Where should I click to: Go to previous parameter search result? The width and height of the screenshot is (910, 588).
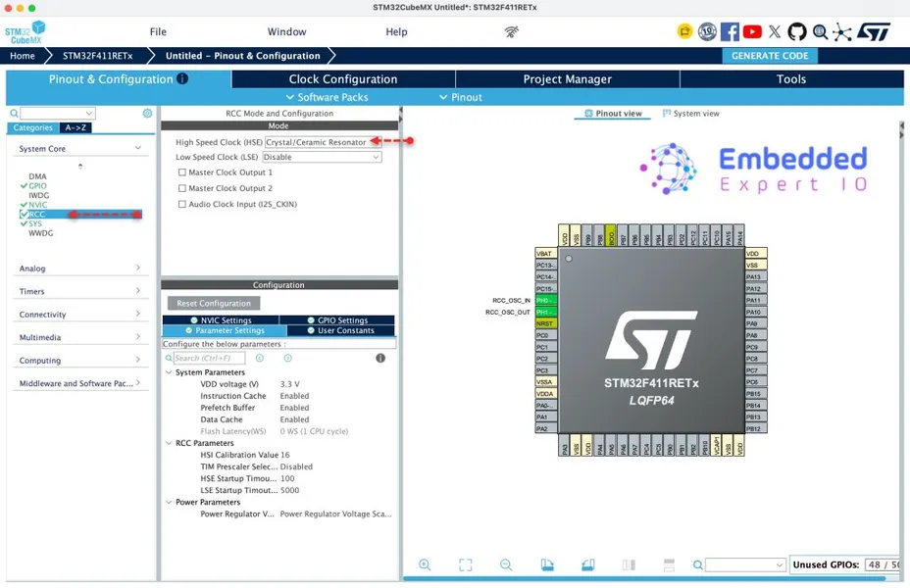(x=260, y=358)
